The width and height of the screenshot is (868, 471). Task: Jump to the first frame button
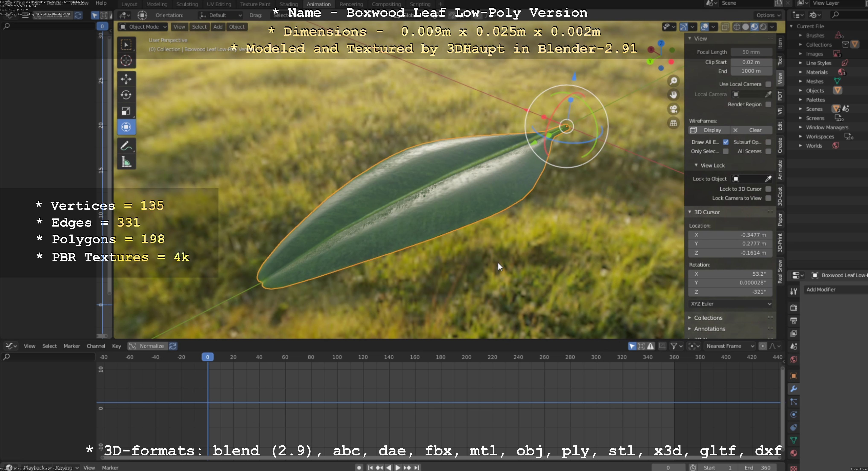point(370,467)
